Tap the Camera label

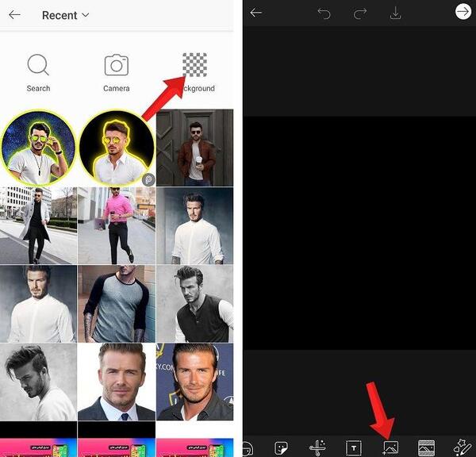[117, 88]
